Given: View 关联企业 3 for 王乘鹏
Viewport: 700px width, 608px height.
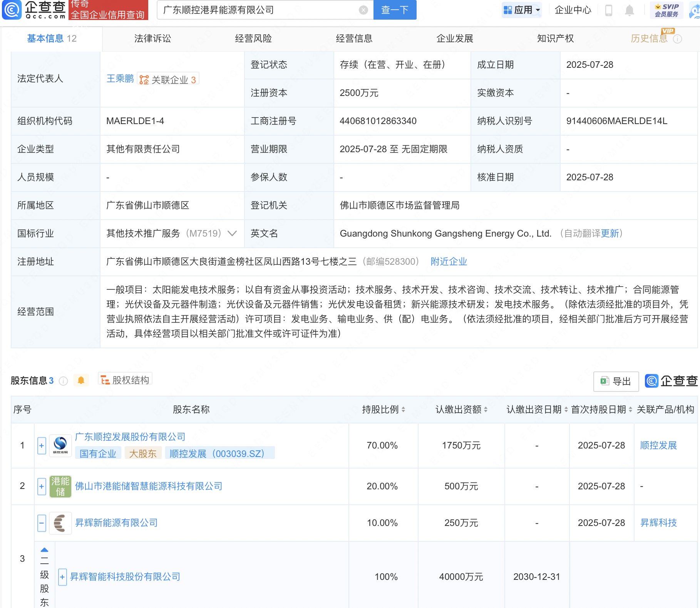Looking at the screenshot, I should pos(168,79).
